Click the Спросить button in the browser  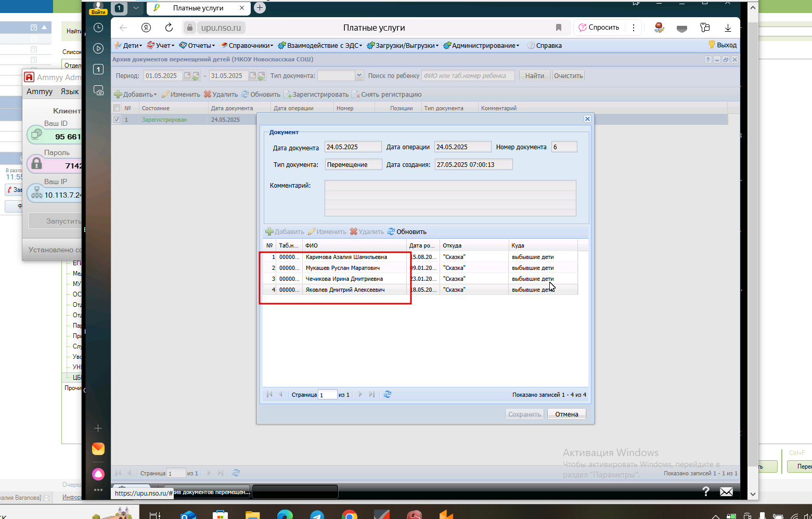(x=599, y=28)
